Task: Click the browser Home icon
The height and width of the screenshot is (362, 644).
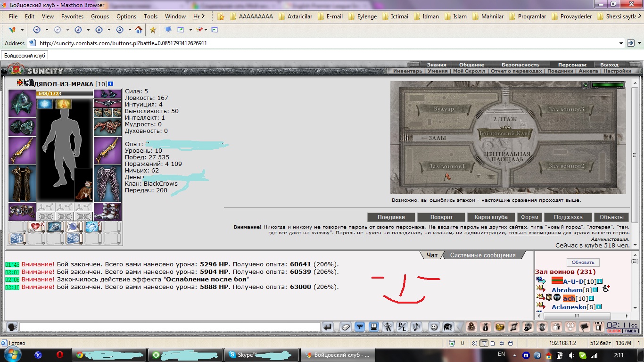Action: pos(138,30)
